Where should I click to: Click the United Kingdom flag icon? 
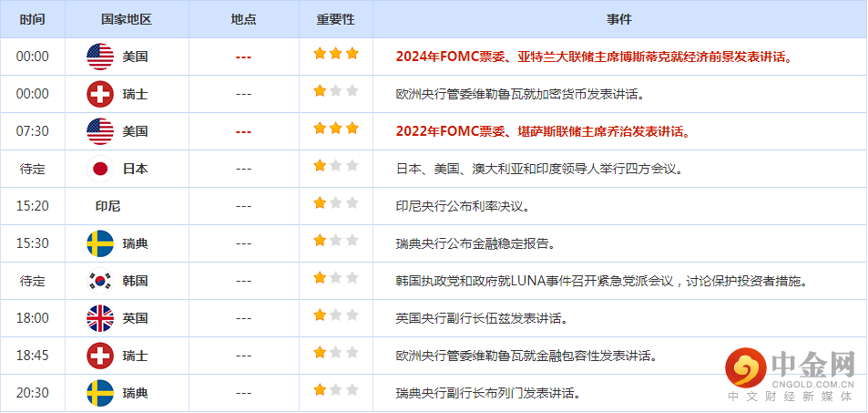click(100, 318)
